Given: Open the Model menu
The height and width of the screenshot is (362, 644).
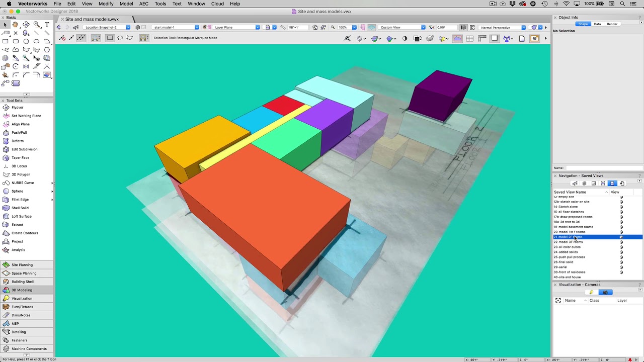Looking at the screenshot, I should click(x=126, y=4).
